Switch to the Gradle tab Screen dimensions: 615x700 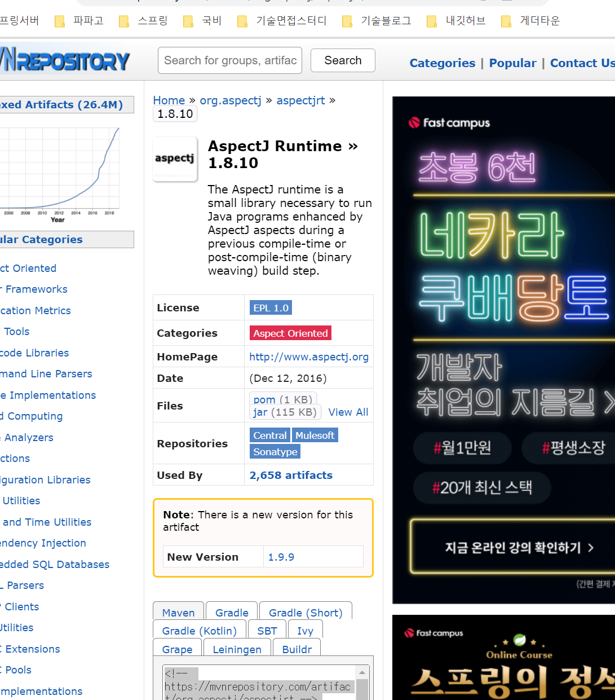(232, 613)
